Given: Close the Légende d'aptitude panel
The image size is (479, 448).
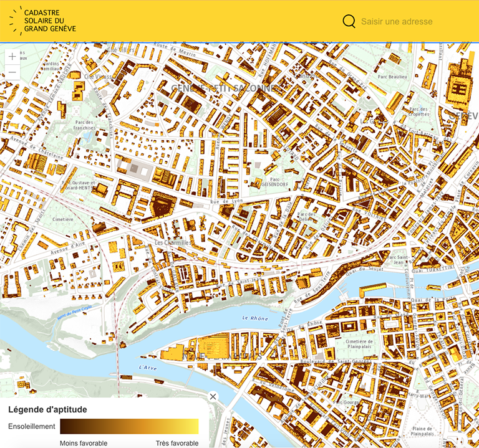Looking at the screenshot, I should pos(213,396).
